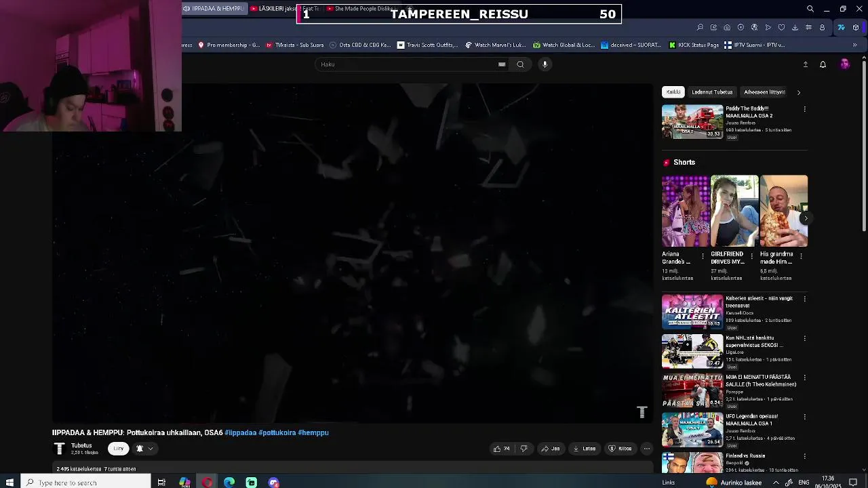Select the Ladannut Tubetus filter chip
The image size is (868, 488).
[x=712, y=92]
